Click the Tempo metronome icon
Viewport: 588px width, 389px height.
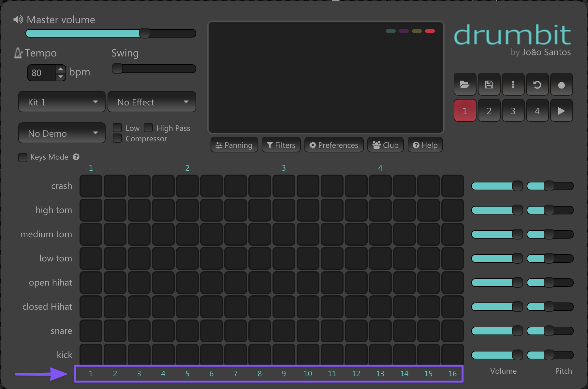coord(18,53)
